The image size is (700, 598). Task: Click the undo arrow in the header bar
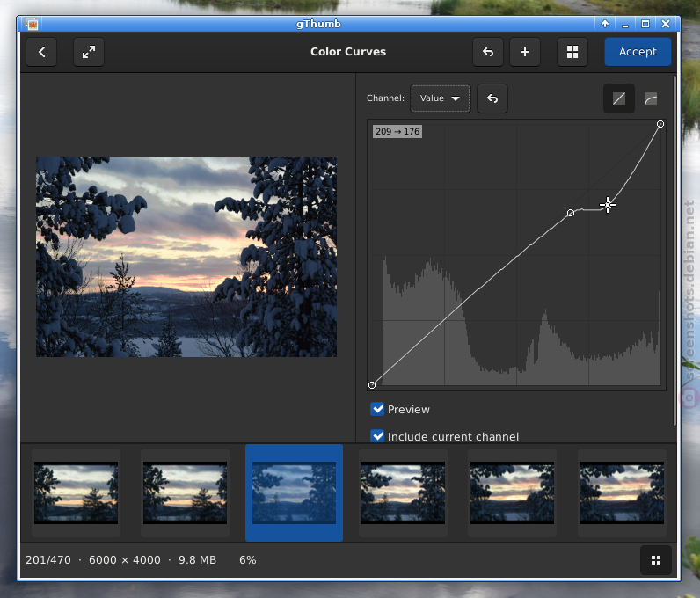tap(488, 52)
